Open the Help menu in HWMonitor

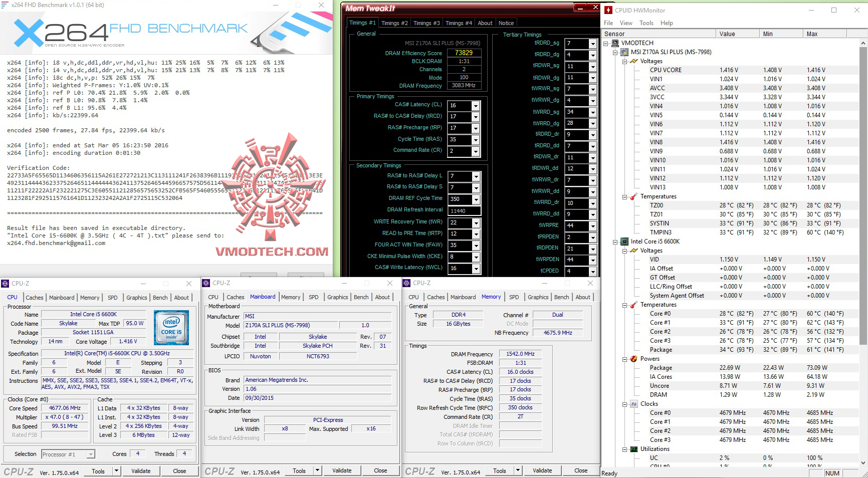[667, 23]
